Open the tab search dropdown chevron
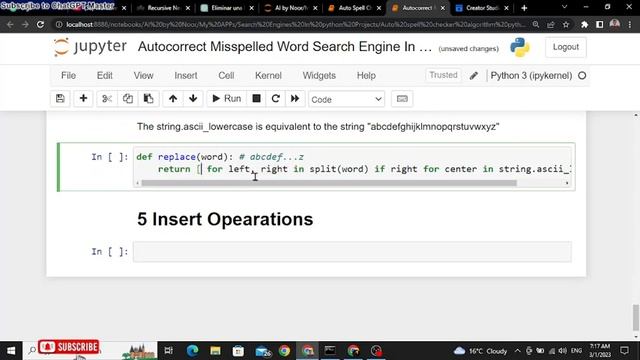The width and height of the screenshot is (640, 360). (x=564, y=7)
